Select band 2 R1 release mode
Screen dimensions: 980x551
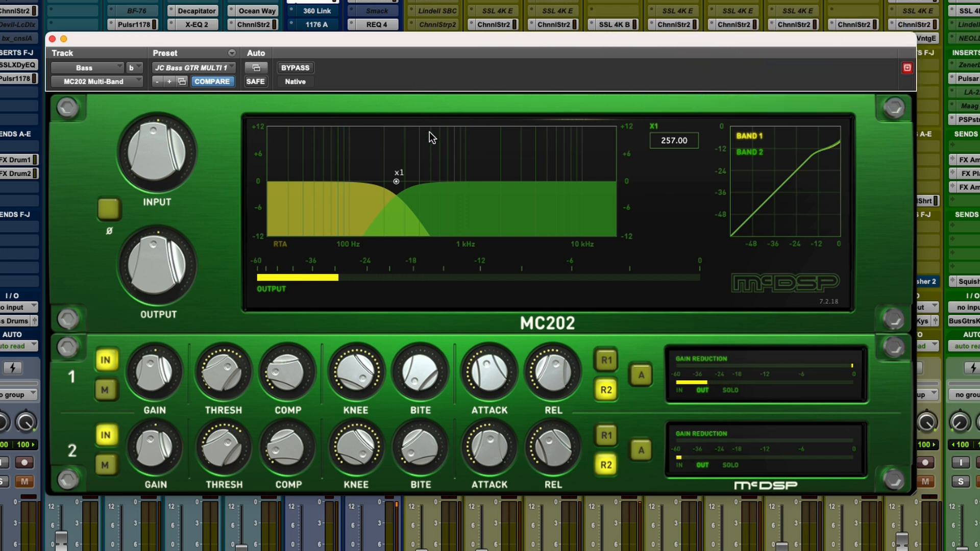606,435
